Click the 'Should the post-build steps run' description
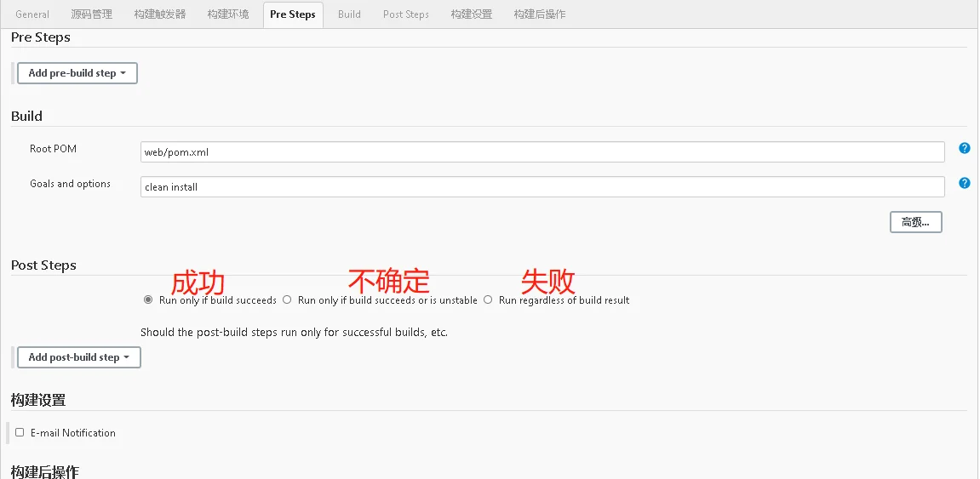Viewport: 980px width, 479px height. 294,333
